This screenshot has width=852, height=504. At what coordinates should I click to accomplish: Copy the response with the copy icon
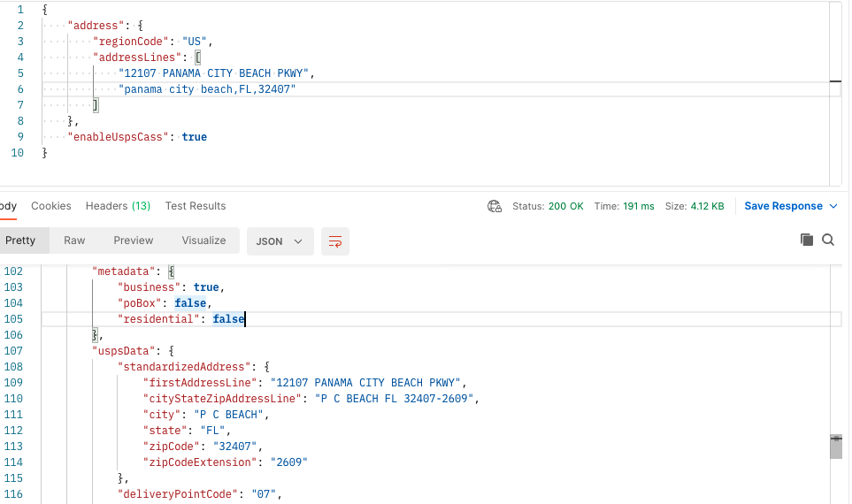[x=806, y=240]
